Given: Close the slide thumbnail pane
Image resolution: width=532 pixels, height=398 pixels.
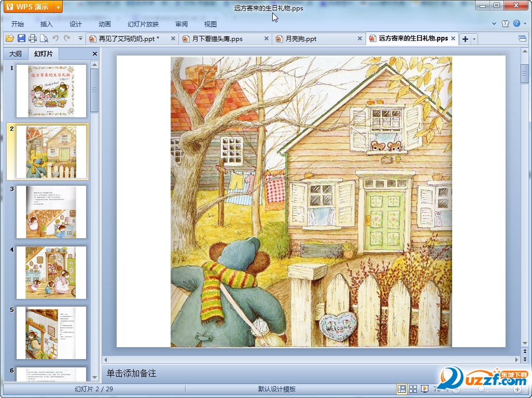Looking at the screenshot, I should pyautogui.click(x=95, y=53).
